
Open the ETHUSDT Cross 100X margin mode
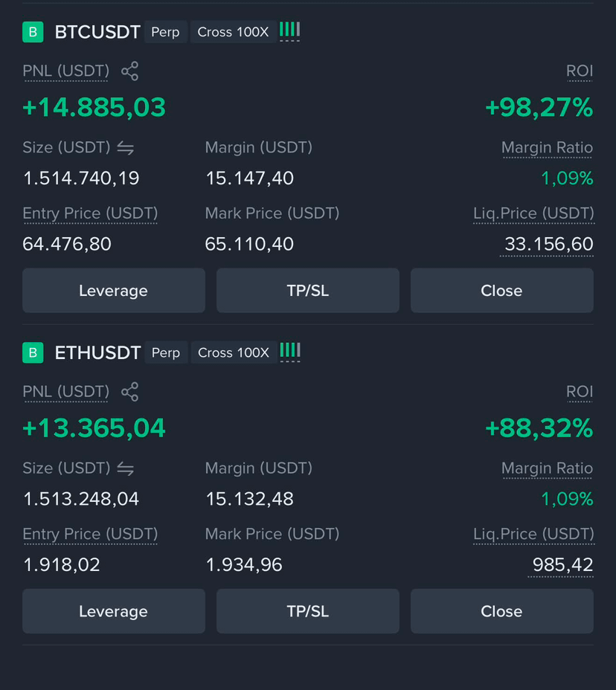pyautogui.click(x=234, y=352)
